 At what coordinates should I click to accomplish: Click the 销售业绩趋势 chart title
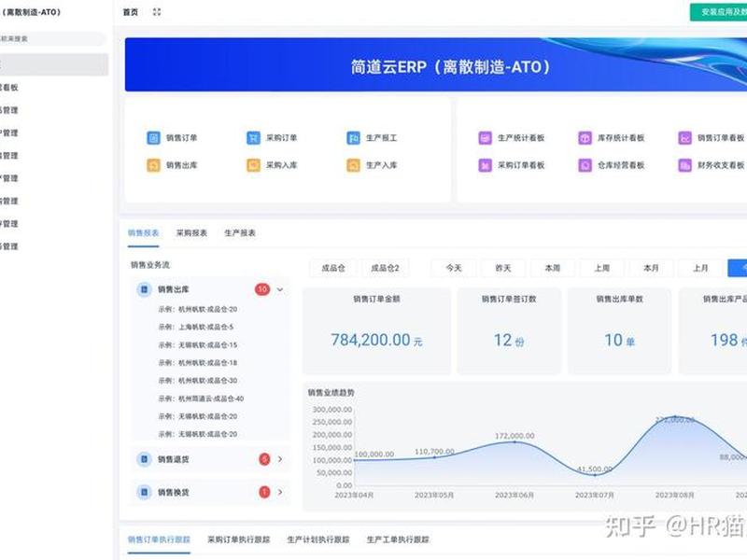coord(331,392)
